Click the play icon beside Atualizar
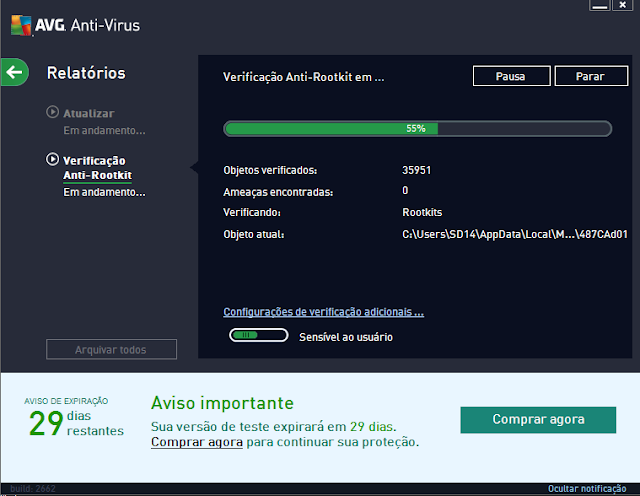The image size is (640, 496). click(52, 112)
